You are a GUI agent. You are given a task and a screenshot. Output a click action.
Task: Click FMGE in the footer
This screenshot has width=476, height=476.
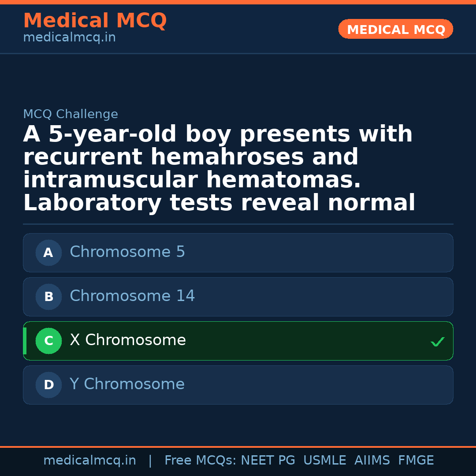(x=416, y=461)
